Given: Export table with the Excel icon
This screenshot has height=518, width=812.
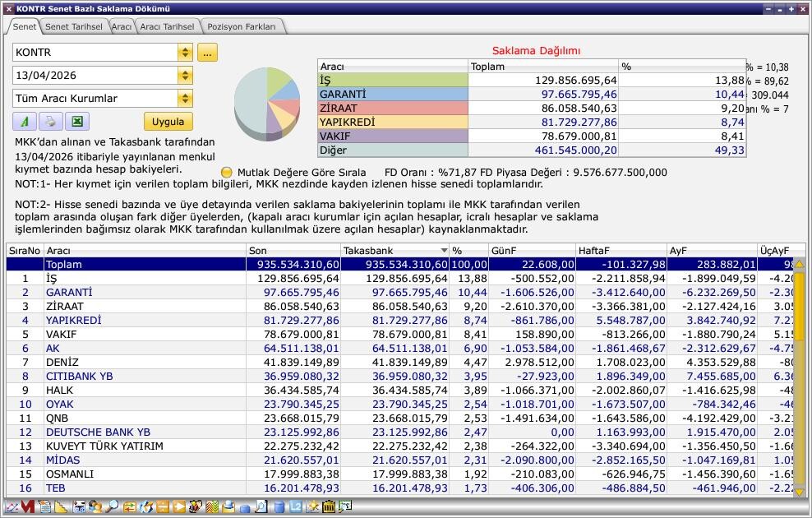Looking at the screenshot, I should 76,122.
